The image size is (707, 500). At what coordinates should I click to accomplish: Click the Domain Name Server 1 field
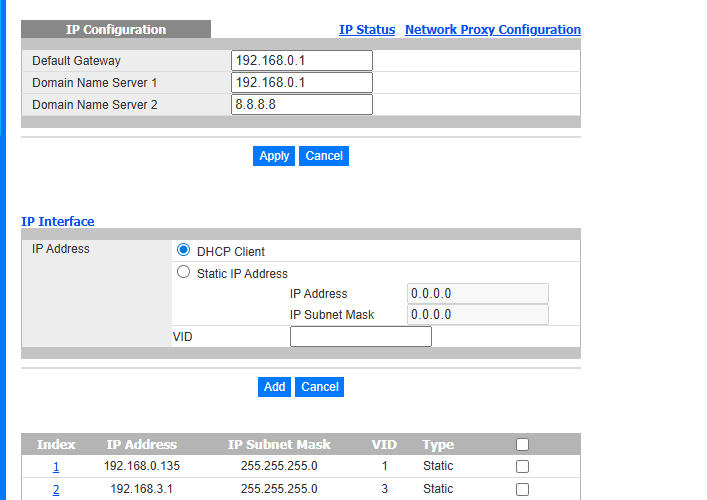point(302,83)
